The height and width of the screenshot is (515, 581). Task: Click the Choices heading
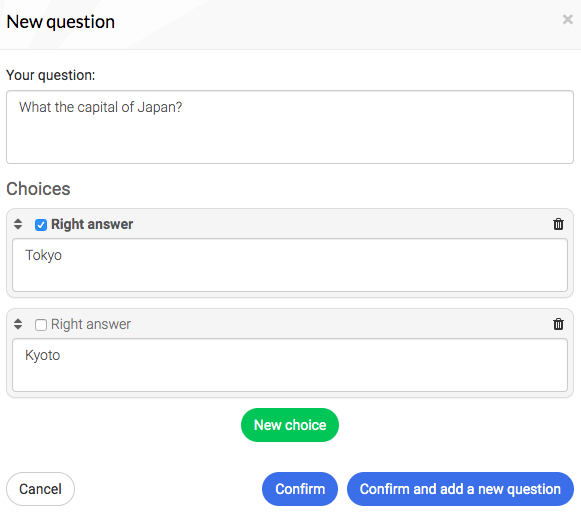click(38, 189)
